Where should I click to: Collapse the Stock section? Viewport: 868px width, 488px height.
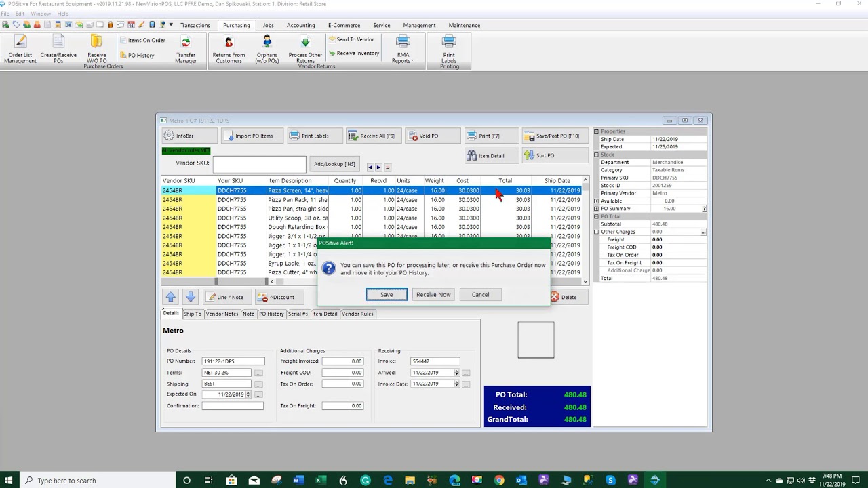point(597,155)
